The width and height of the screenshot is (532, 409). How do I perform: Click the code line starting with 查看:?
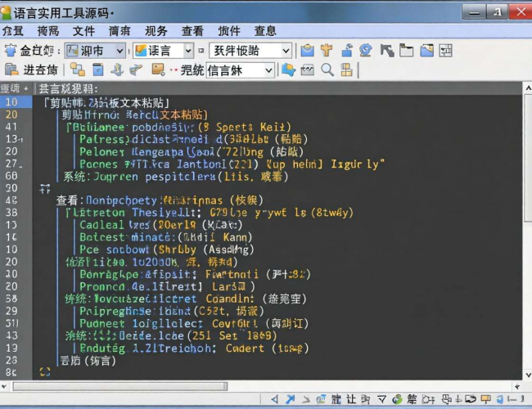click(160, 200)
